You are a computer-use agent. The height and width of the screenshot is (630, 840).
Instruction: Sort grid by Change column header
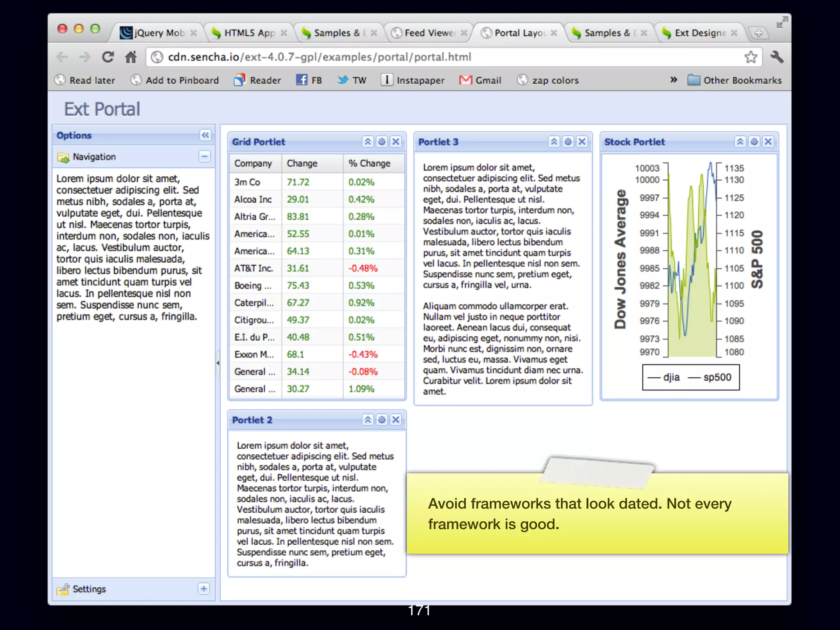tap(313, 163)
